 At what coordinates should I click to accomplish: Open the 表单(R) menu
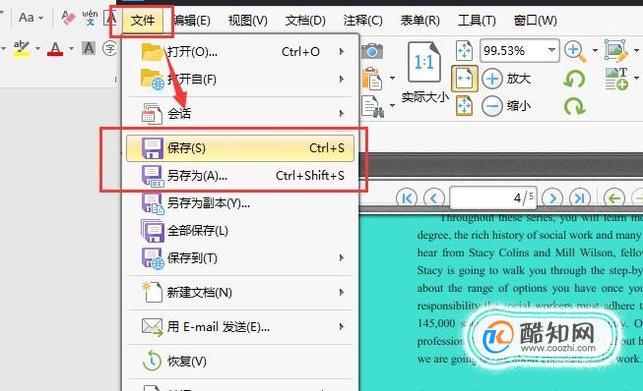420,20
